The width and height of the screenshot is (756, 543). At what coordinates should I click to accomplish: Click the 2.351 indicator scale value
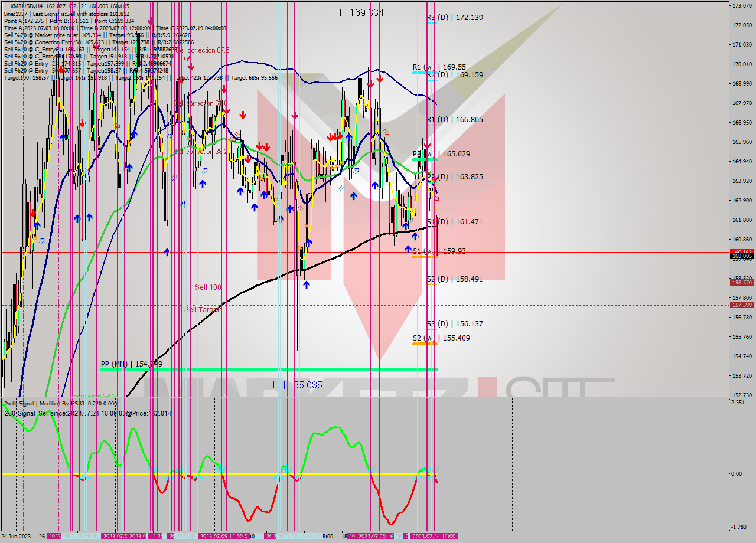[x=738, y=403]
